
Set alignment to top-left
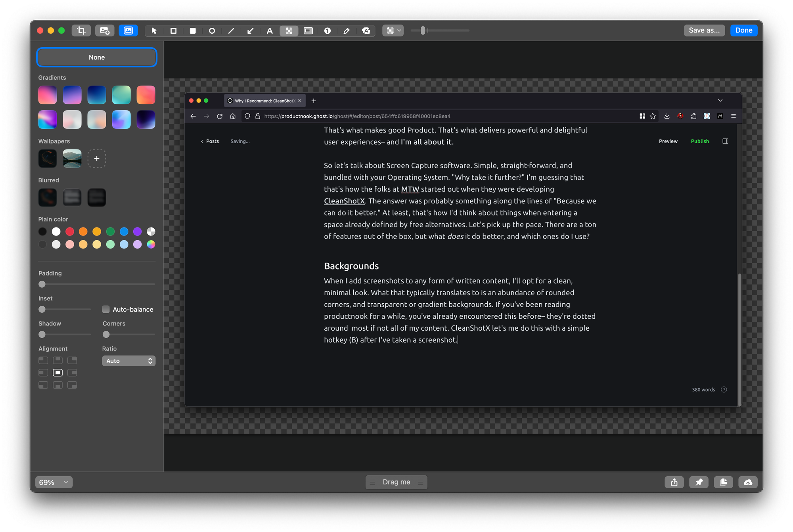click(x=43, y=360)
